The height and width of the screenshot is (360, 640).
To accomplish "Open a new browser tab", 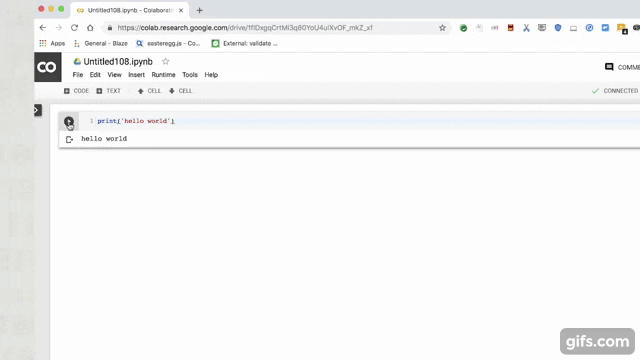I will [x=200, y=10].
